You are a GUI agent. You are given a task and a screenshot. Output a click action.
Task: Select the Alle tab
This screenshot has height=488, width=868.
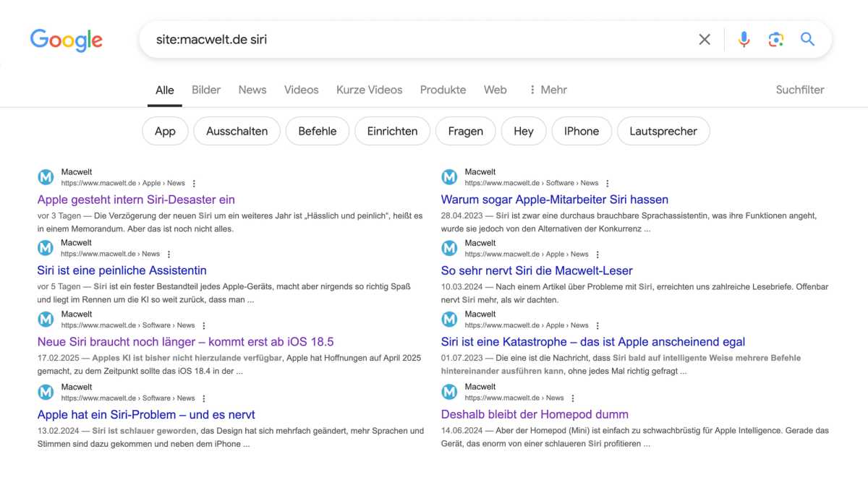click(x=165, y=90)
